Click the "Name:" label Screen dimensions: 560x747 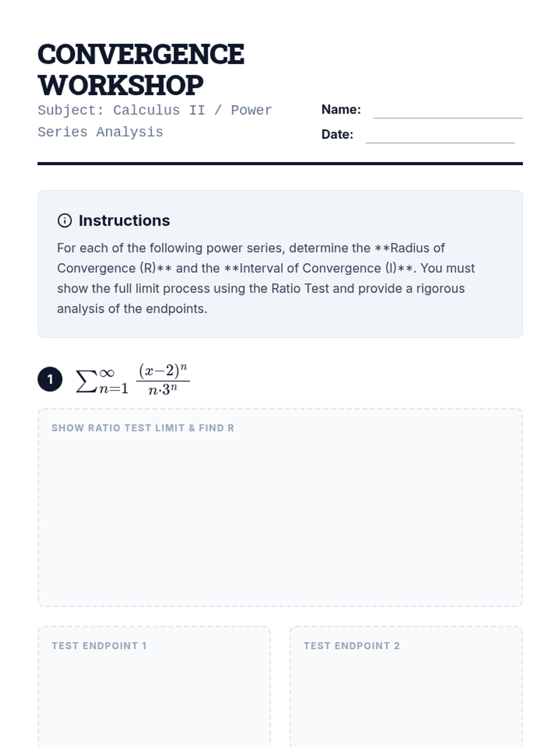pos(341,110)
